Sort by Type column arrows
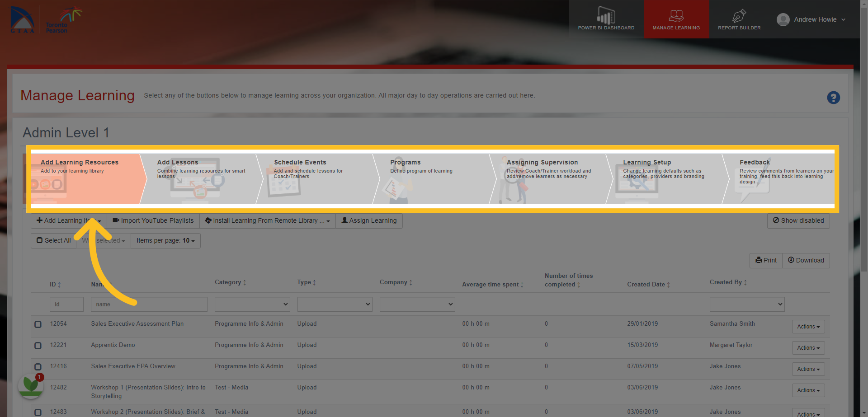This screenshot has width=868, height=417. pyautogui.click(x=314, y=282)
